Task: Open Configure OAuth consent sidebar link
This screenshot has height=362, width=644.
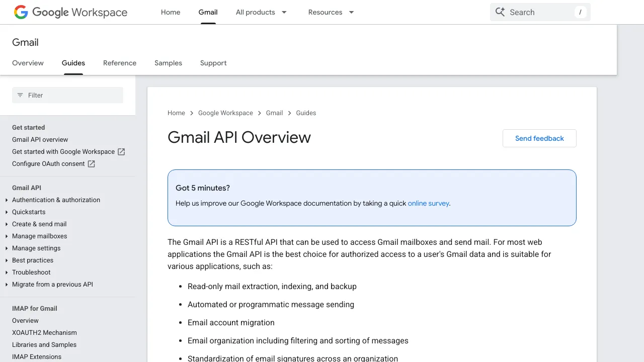Action: point(48,164)
